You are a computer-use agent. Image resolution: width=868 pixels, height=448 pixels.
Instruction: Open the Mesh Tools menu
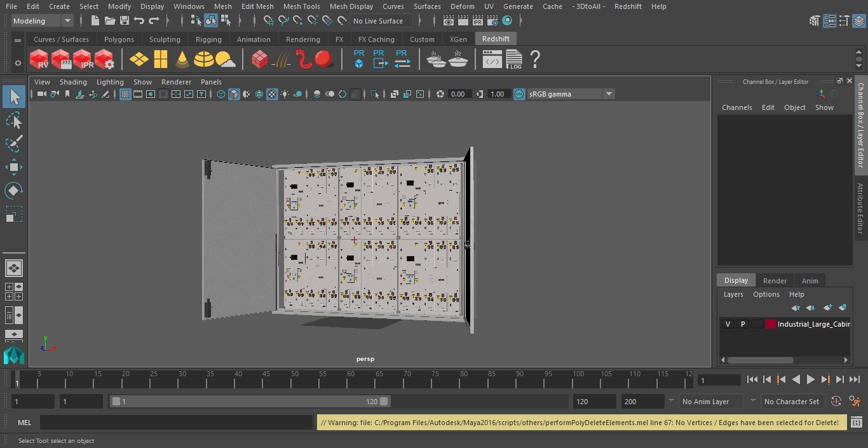301,6
